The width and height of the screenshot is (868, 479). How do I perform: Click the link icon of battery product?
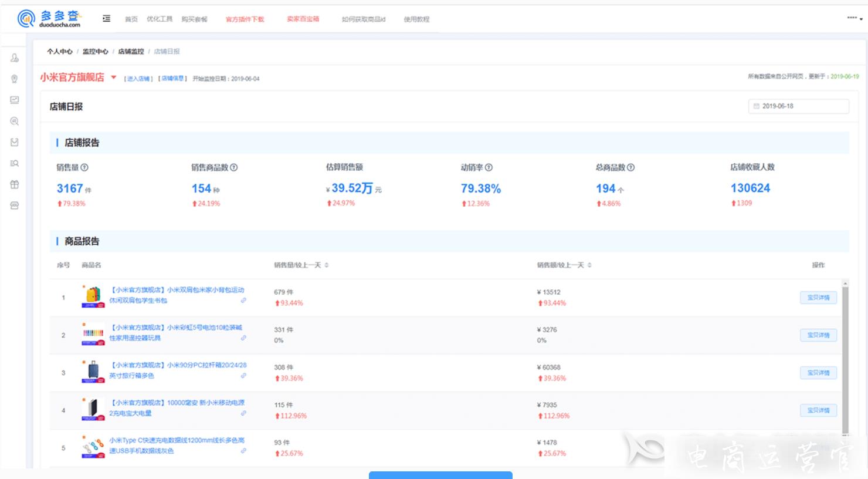[x=243, y=338]
